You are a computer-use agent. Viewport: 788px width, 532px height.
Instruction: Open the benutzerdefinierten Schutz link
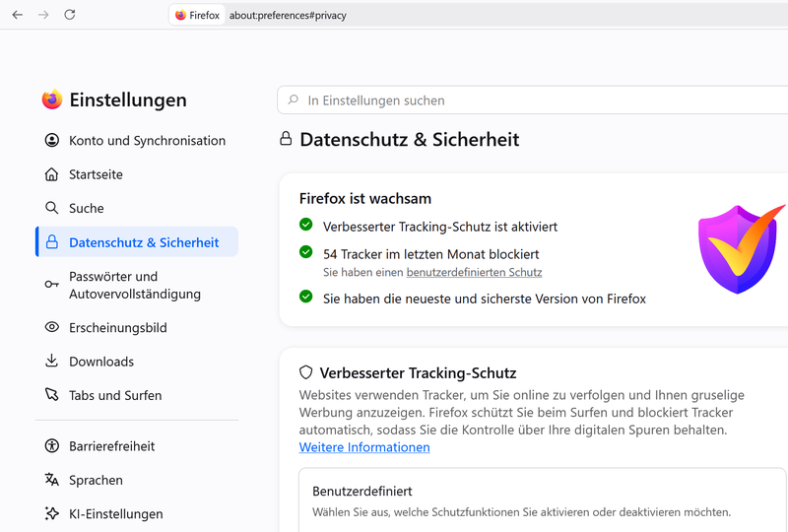coord(474,272)
